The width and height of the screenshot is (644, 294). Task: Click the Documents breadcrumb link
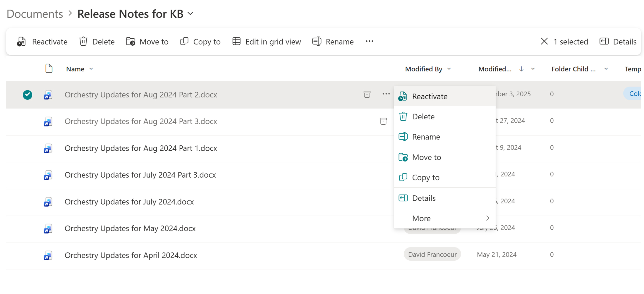35,13
